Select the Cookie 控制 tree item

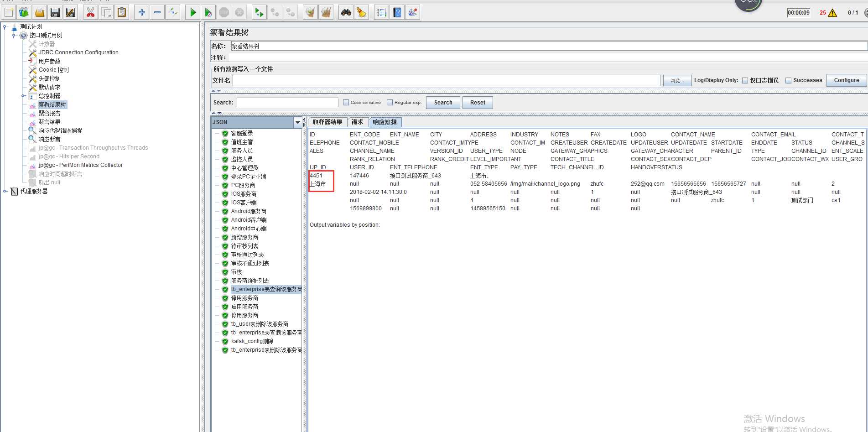(54, 70)
